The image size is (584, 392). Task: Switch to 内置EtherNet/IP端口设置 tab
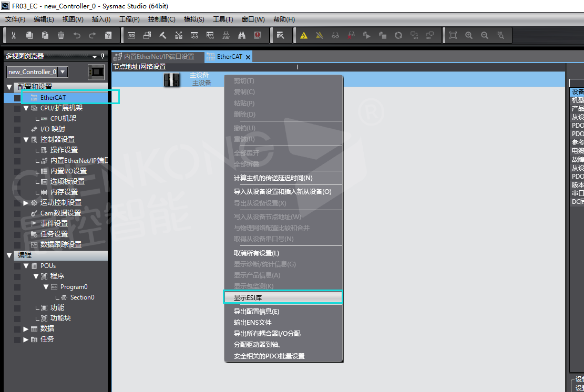click(158, 57)
